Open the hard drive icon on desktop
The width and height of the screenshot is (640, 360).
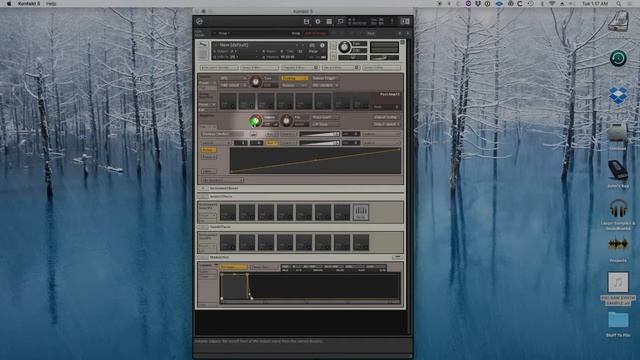(618, 21)
